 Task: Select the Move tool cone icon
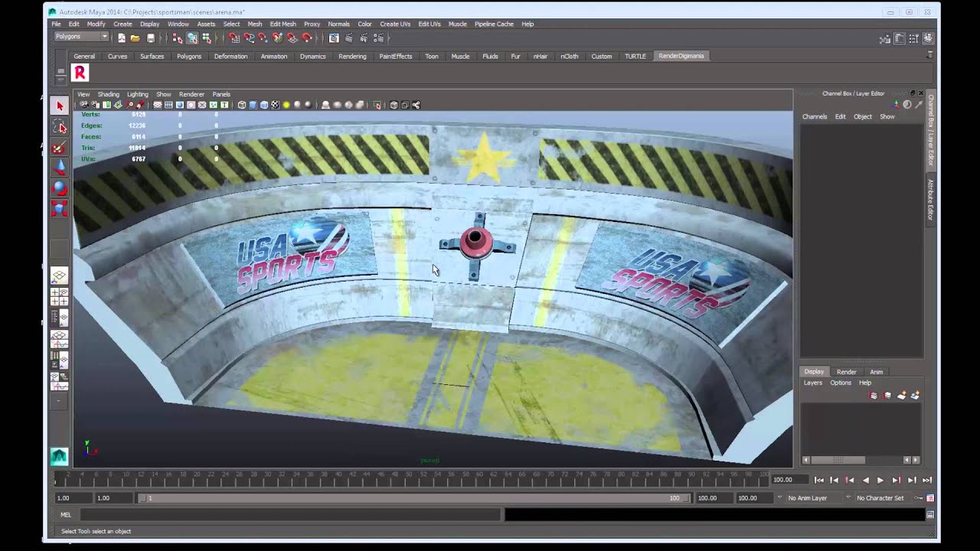[x=59, y=168]
